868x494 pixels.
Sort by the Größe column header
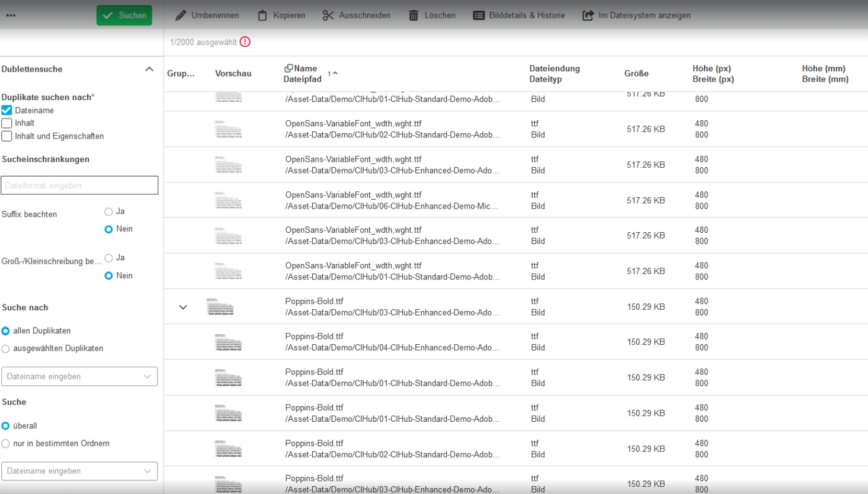[636, 73]
